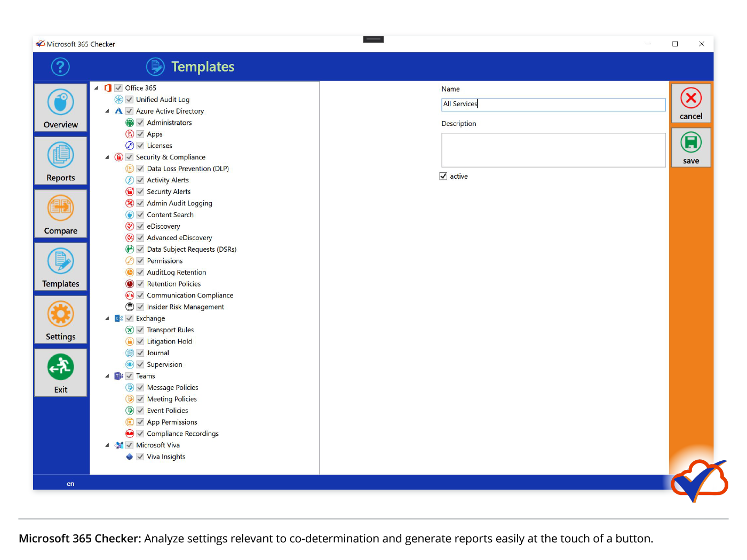747x560 pixels.
Task: Open the Templates section
Action: click(61, 267)
